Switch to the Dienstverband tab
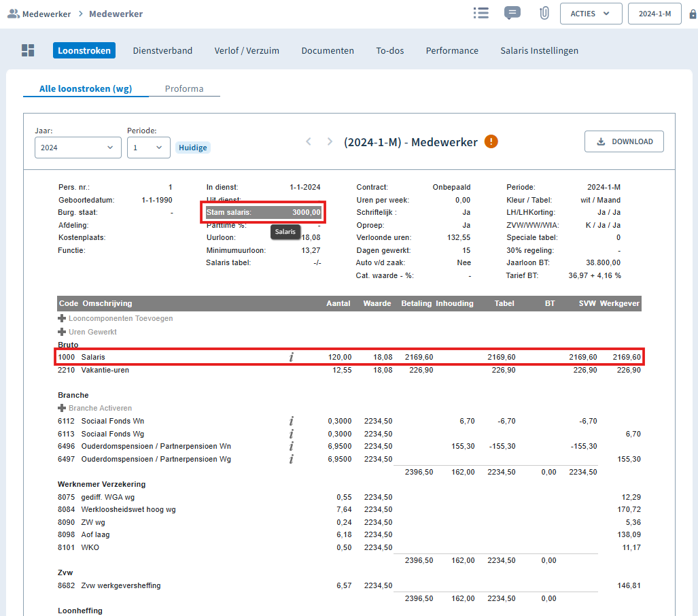The image size is (698, 616). (162, 51)
